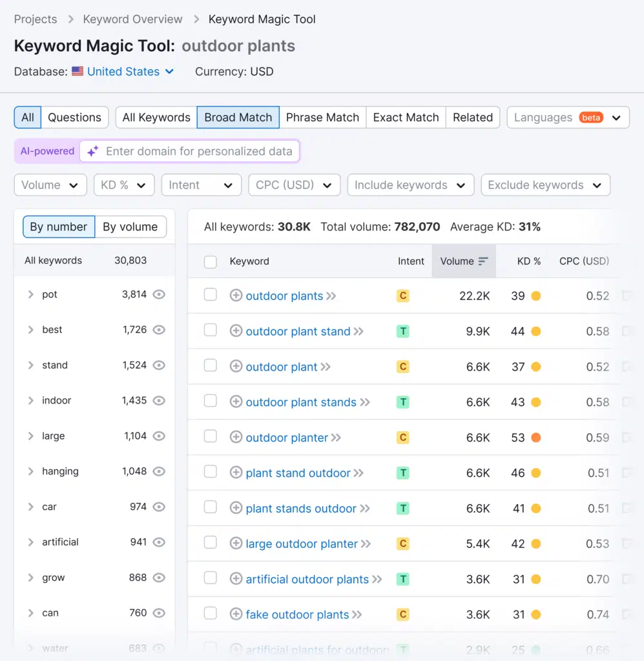Open the artificial outdoor plants keyword link
This screenshot has height=661, width=644.
(x=307, y=580)
